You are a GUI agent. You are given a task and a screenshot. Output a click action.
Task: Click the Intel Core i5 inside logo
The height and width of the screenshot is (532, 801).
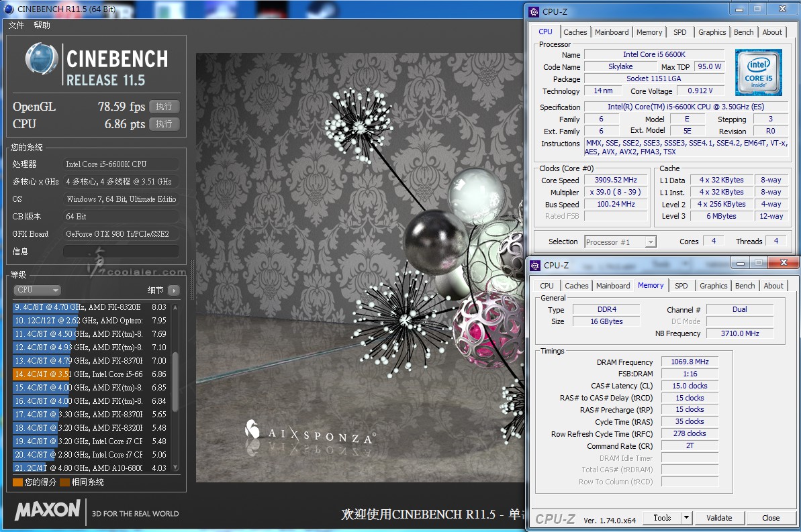pyautogui.click(x=758, y=72)
